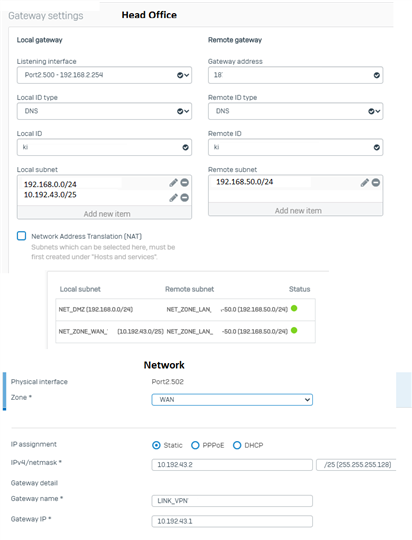
Task: Edit the 192.168.0.0/24 local subnet entry
Action: click(173, 183)
